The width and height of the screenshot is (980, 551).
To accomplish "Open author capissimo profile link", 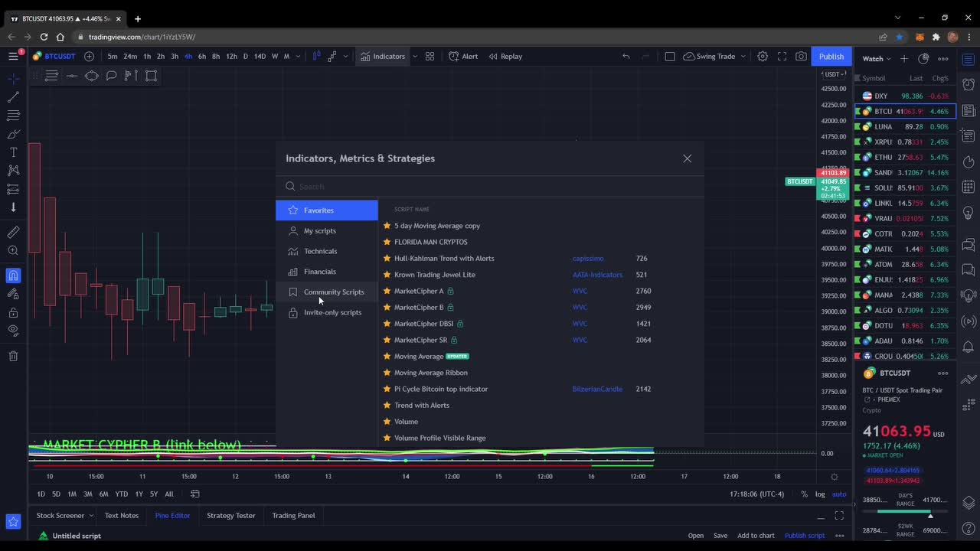I will pos(588,259).
